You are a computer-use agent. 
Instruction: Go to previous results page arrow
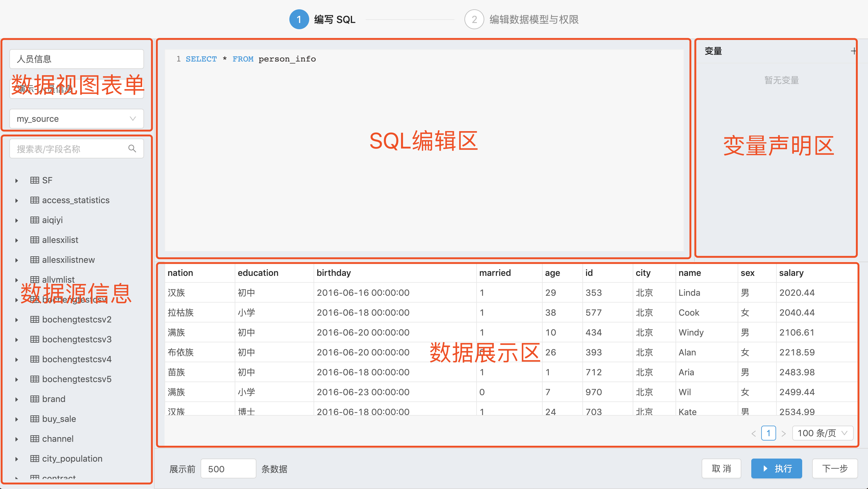point(753,433)
